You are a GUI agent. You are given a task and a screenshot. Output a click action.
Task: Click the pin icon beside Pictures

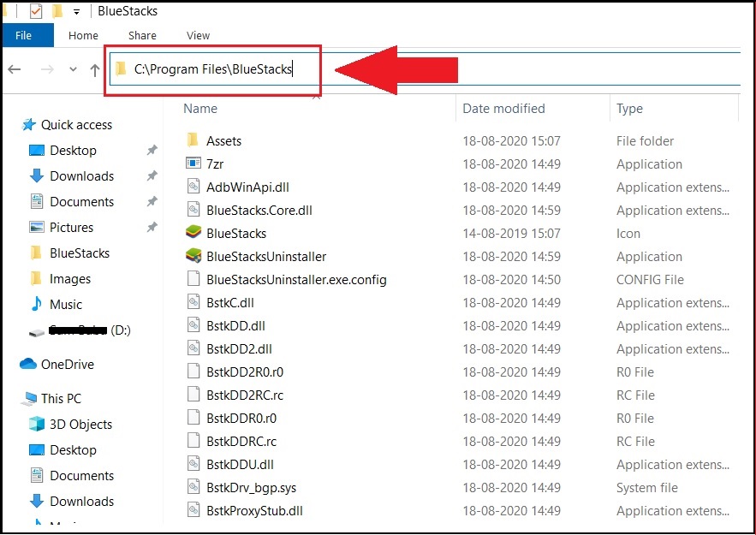(152, 227)
